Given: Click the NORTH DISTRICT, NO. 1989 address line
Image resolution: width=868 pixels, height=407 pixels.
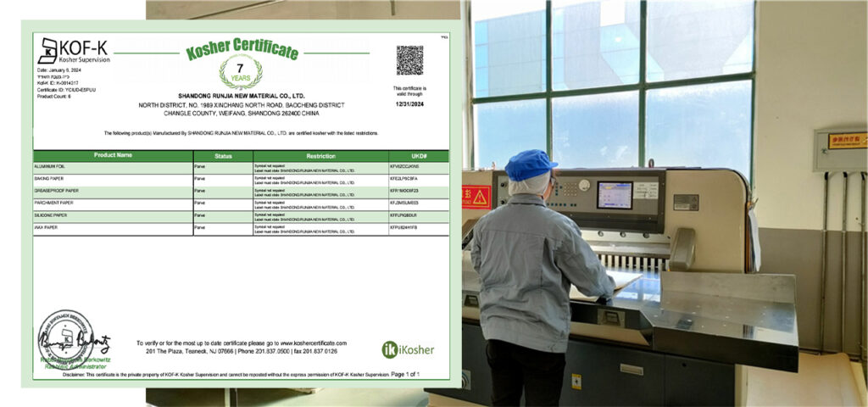Looking at the screenshot, I should pyautogui.click(x=242, y=104).
